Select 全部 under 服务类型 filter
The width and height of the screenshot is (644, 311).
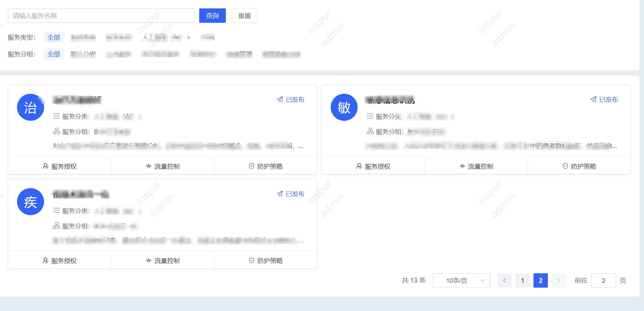54,37
